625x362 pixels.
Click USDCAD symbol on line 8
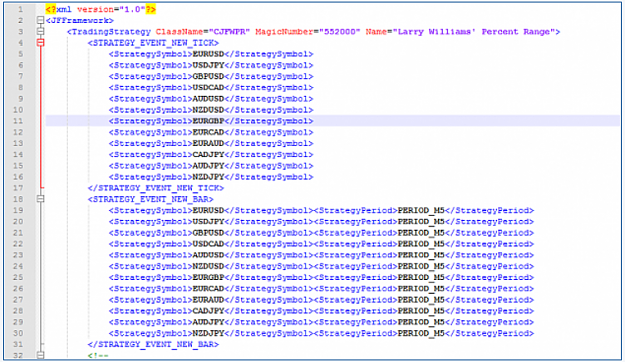(208, 87)
